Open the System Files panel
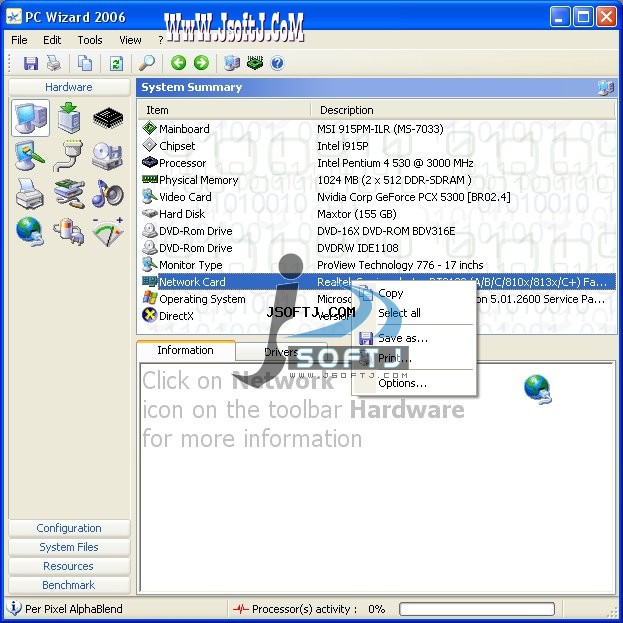623x623 pixels. point(69,547)
